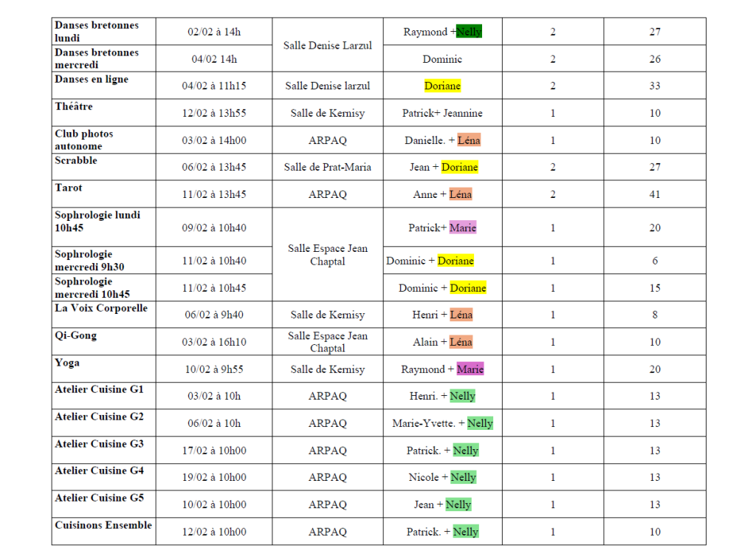This screenshot has height=554, width=756.
Task: Select the date "19/02 à 10h00"
Action: (x=214, y=478)
